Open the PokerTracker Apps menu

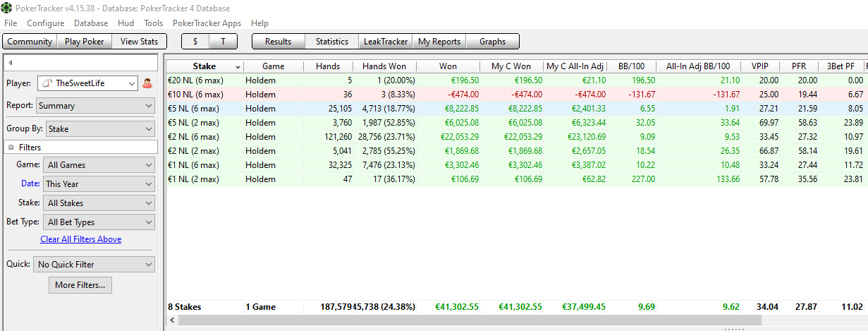coord(207,23)
